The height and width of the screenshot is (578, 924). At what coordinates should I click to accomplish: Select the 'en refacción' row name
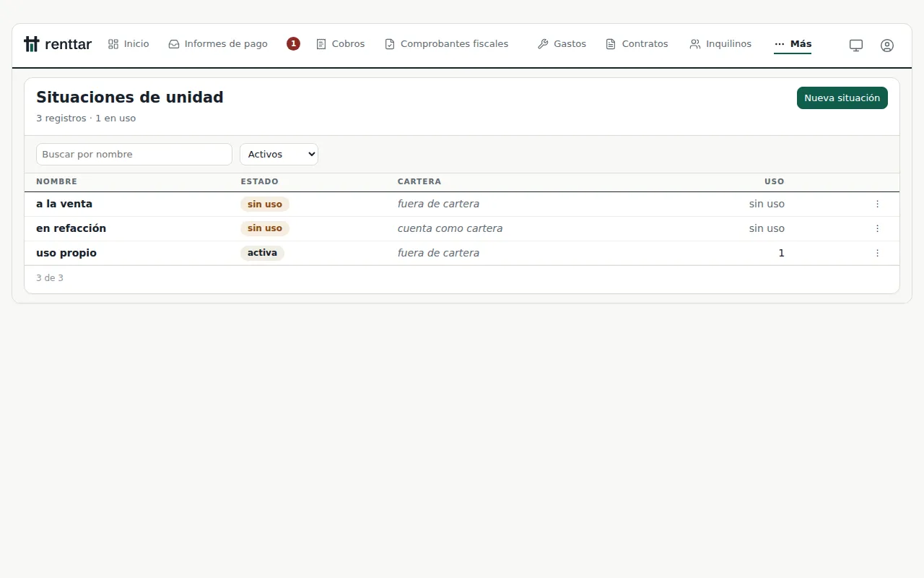(x=71, y=228)
